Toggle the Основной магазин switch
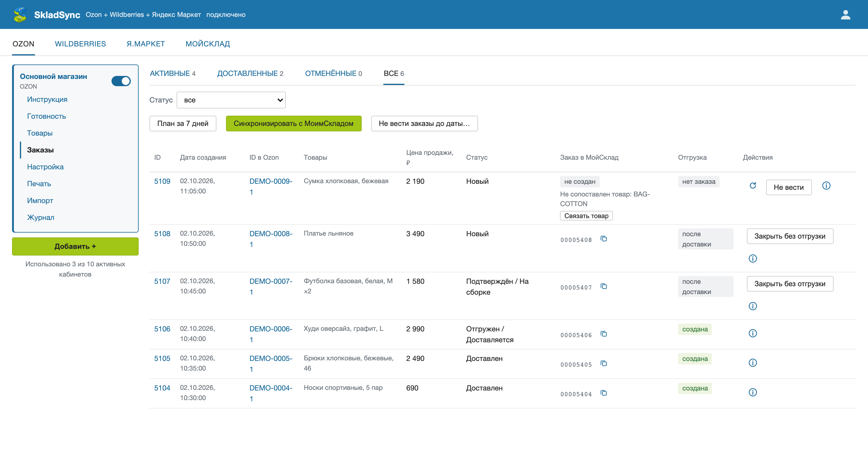The image size is (868, 470). [x=121, y=81]
